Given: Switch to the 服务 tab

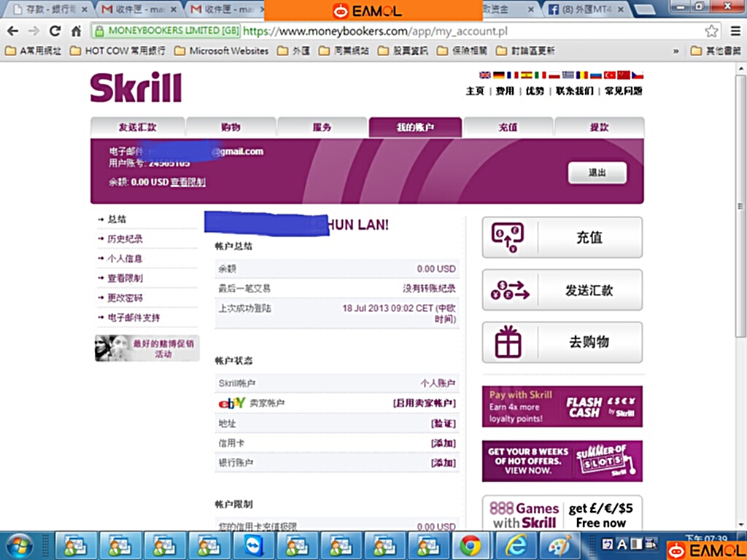Looking at the screenshot, I should pyautogui.click(x=322, y=127).
